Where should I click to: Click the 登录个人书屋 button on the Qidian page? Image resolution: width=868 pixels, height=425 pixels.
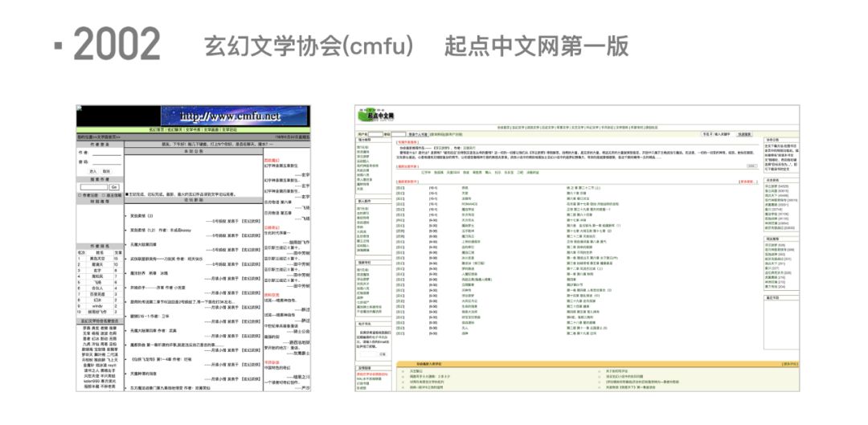coord(418,134)
